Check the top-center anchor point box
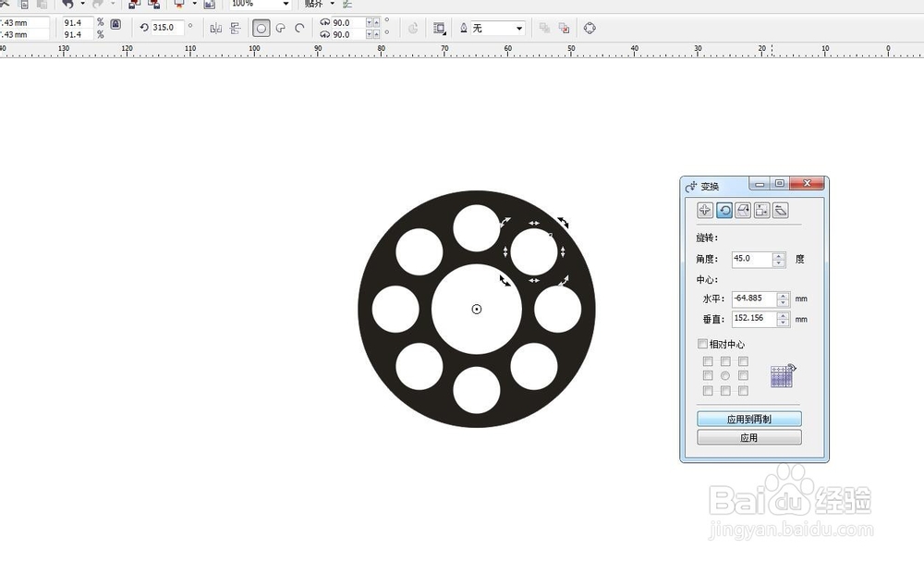 pos(725,361)
